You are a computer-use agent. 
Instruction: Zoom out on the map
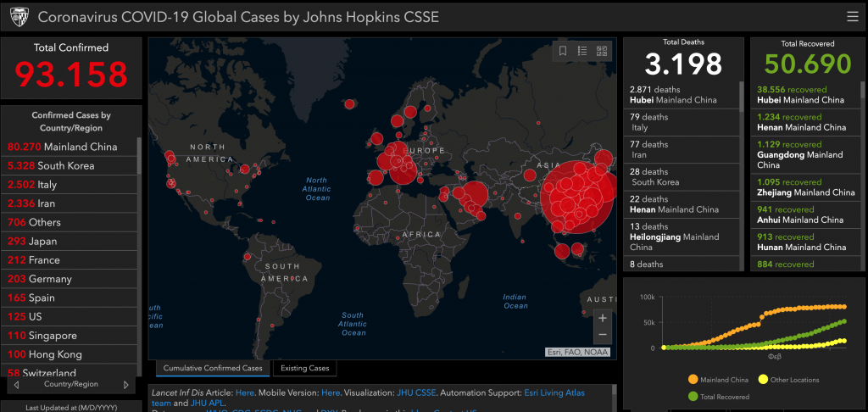coord(602,335)
